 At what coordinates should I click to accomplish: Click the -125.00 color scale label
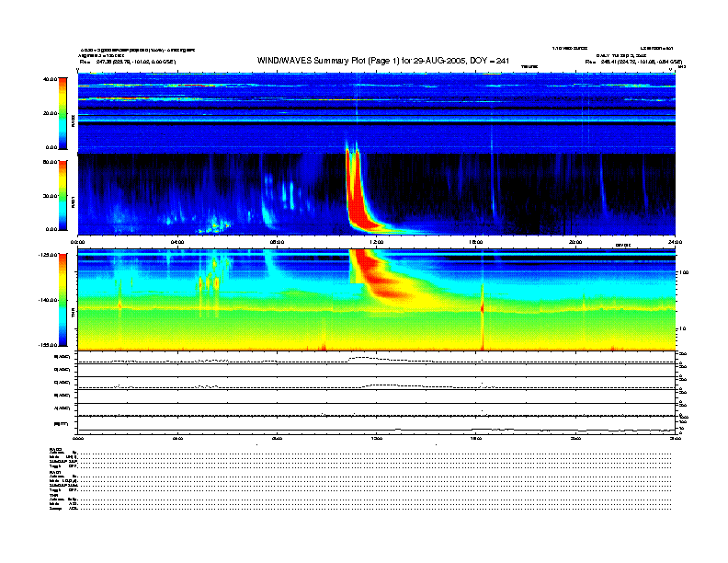tap(48, 255)
